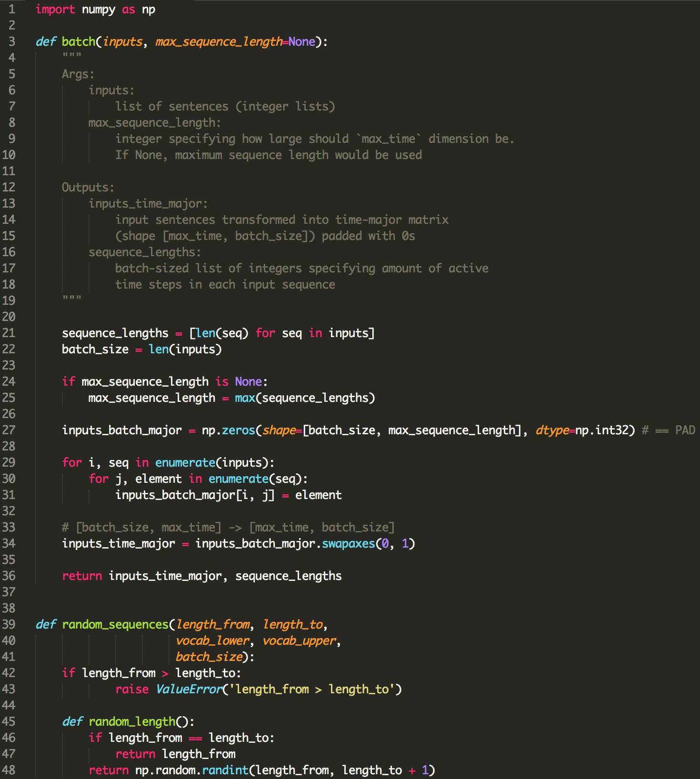The height and width of the screenshot is (779, 700).
Task: Click 'if max_sequence_length is None:' line
Action: point(165,381)
